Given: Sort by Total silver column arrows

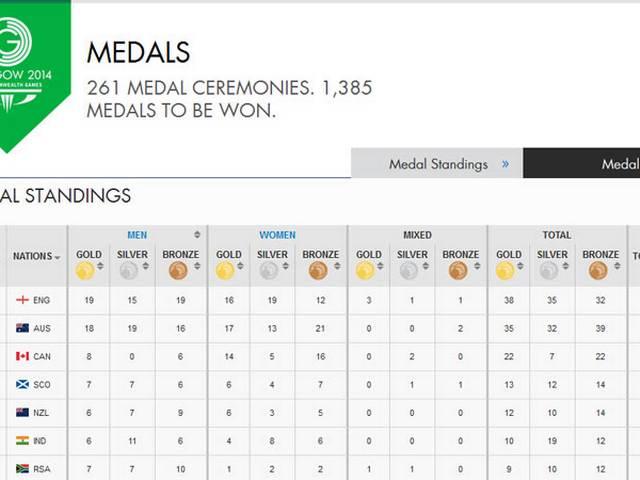Looking at the screenshot, I should pyautogui.click(x=565, y=266).
